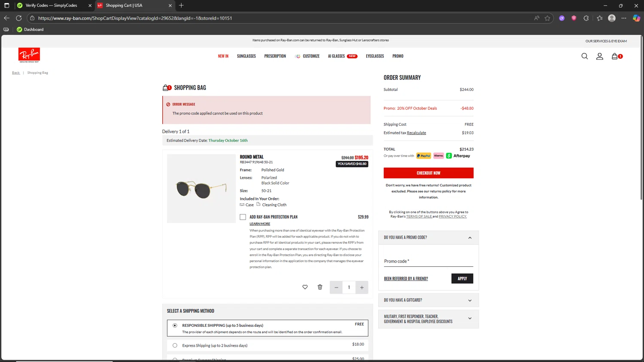
Task: Close the Shopping Cart USA tab
Action: point(170,6)
